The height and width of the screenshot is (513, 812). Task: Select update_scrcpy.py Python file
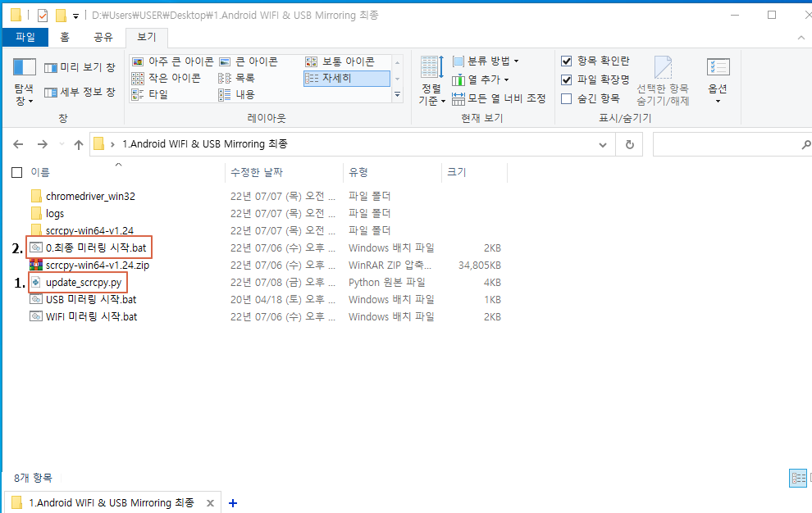(84, 282)
